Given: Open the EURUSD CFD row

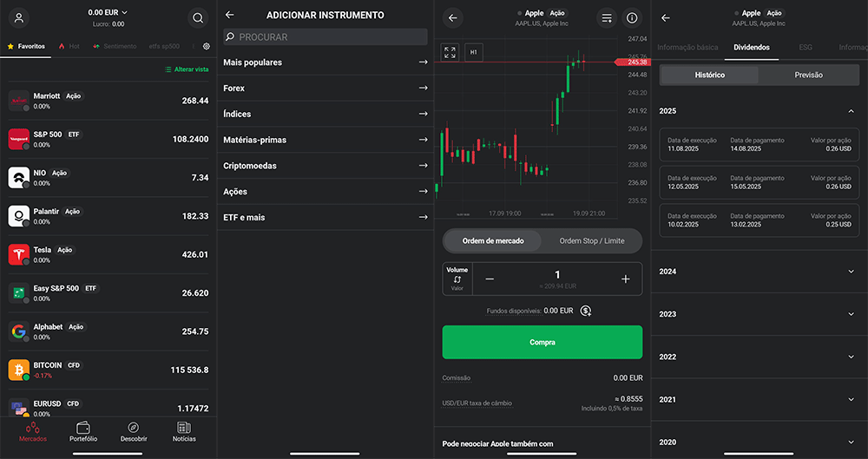Looking at the screenshot, I should click(x=108, y=408).
